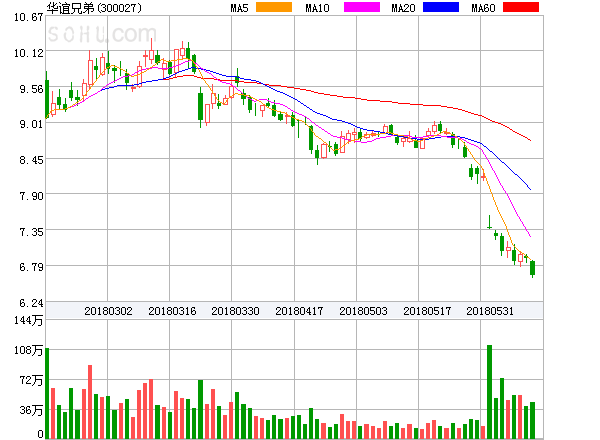The width and height of the screenshot is (600, 440).
Task: Click the 9.01 price axis label
Action: [x=31, y=124]
